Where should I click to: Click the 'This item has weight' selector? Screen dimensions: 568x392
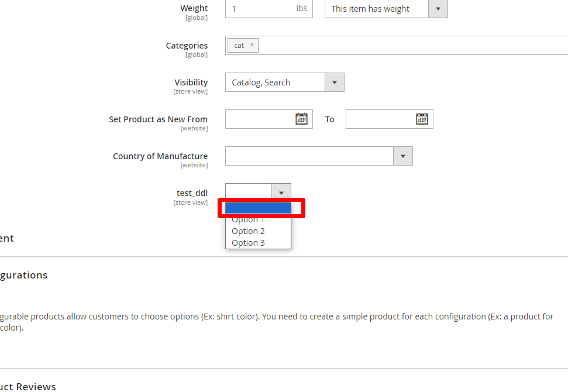tap(386, 9)
